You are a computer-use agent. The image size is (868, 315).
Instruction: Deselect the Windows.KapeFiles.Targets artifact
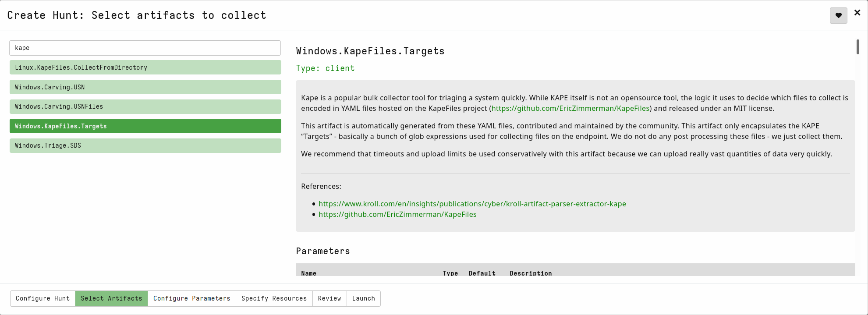coord(145,126)
